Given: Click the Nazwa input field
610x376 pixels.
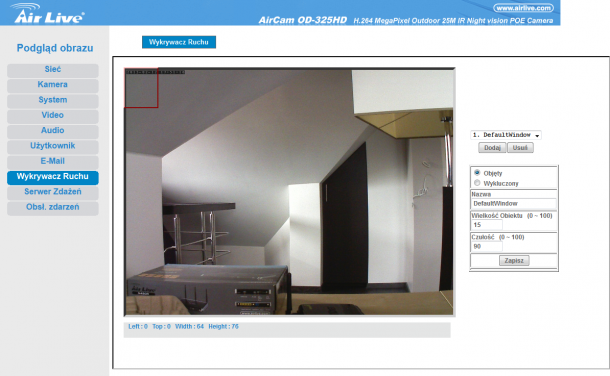Looking at the screenshot, I should click(x=514, y=203).
